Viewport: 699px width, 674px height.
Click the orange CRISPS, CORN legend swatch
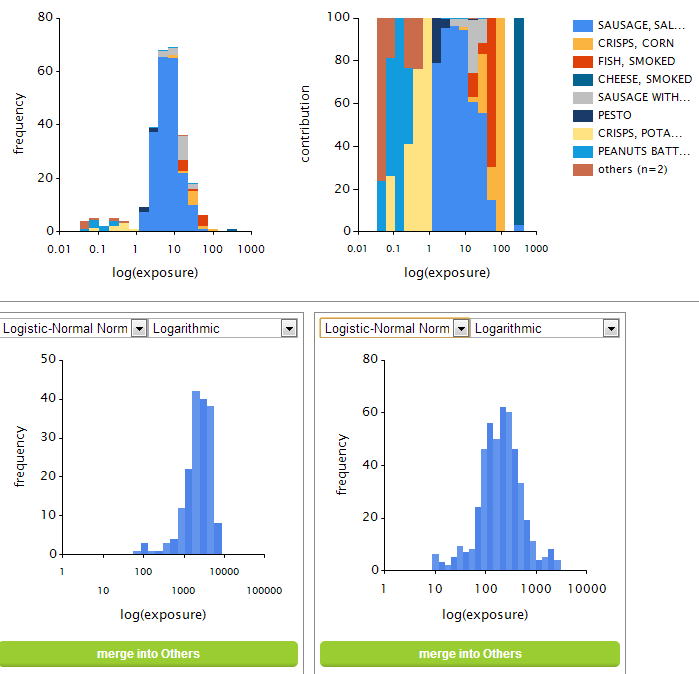tap(583, 44)
